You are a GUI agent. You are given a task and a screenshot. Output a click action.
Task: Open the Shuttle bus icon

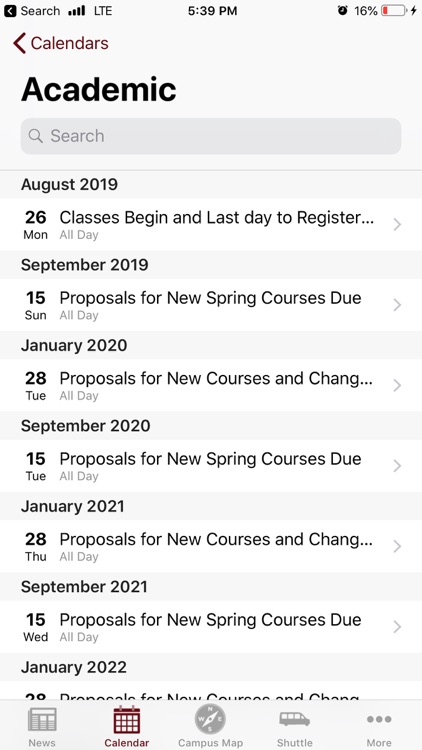(294, 719)
